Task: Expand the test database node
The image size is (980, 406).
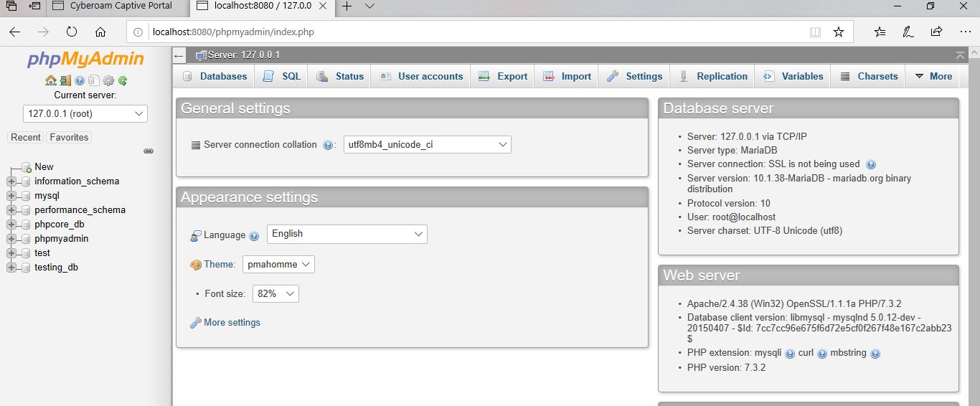Action: [x=11, y=253]
